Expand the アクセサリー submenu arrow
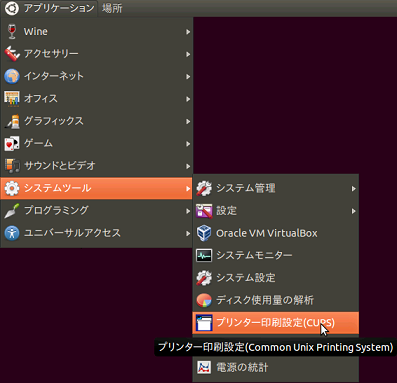The width and height of the screenshot is (397, 383). click(188, 54)
